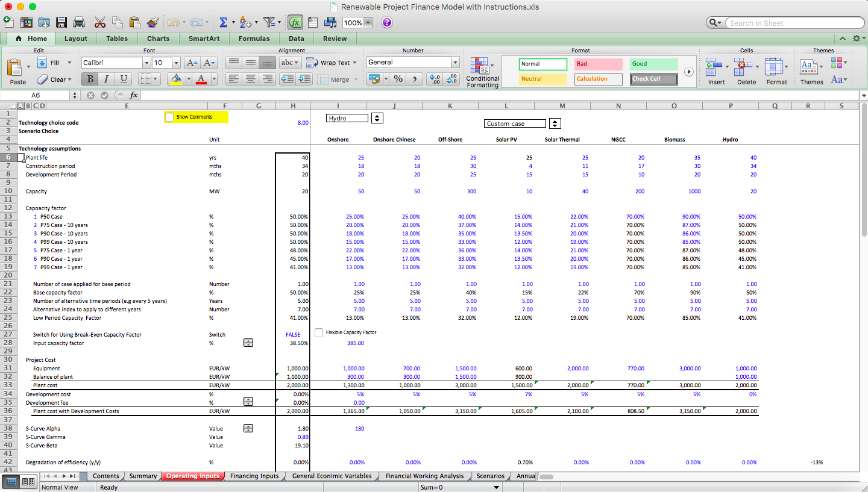The width and height of the screenshot is (868, 492).
Task: Check the Show Comments checkbox
Action: click(x=169, y=117)
